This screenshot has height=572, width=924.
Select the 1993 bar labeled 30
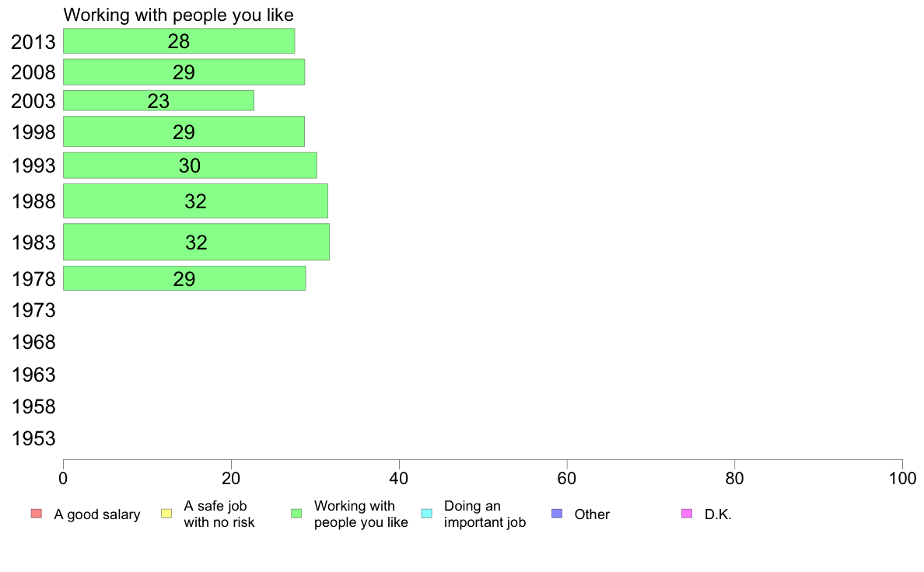click(190, 166)
